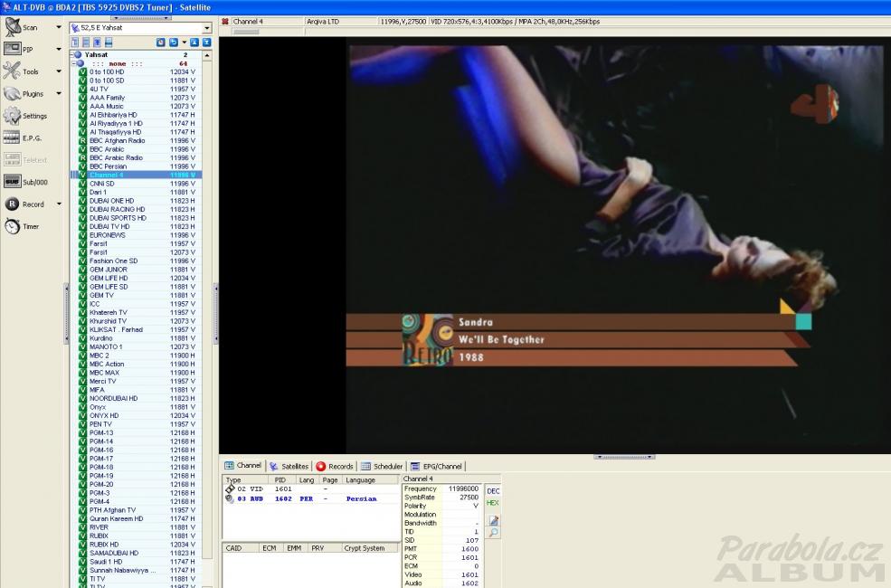Open the Plugins icon in sidebar
891x588 pixels.
(12, 94)
